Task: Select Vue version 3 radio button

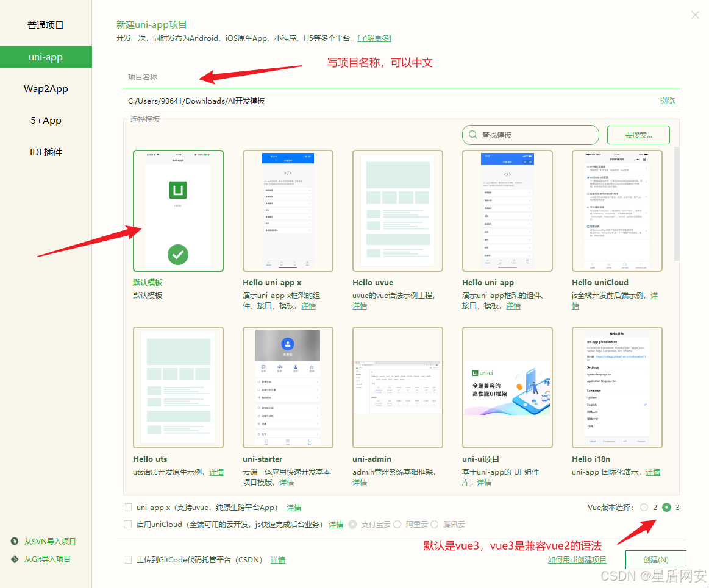Action: (666, 507)
